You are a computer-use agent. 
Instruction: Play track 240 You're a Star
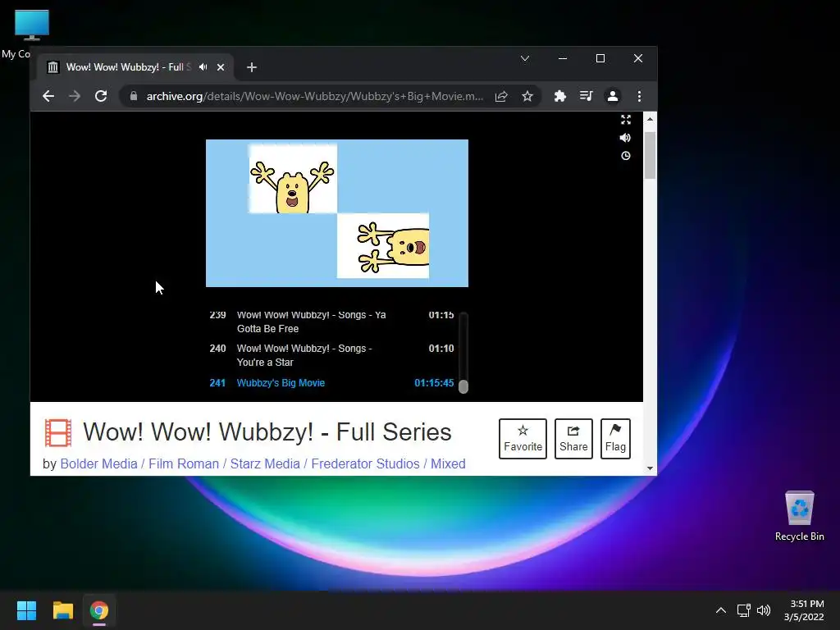click(331, 355)
